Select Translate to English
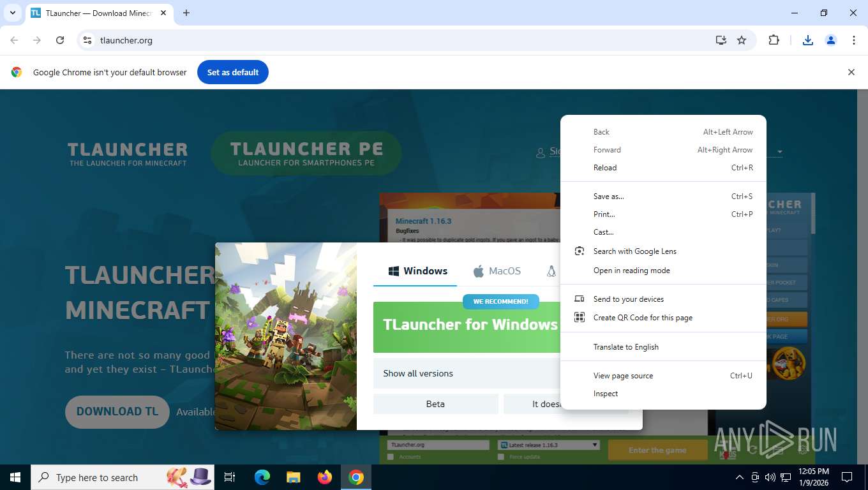 point(664,347)
